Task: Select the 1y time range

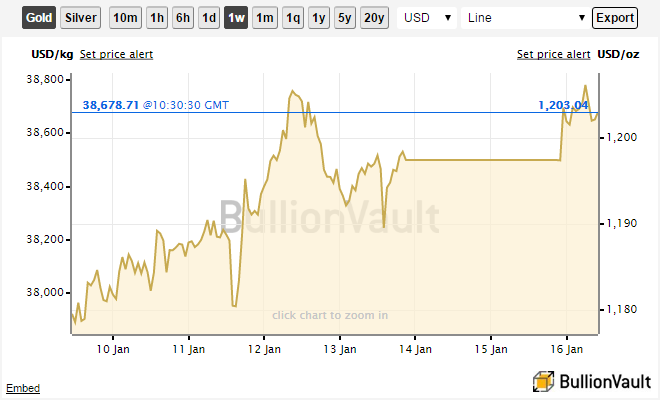Action: (x=318, y=18)
